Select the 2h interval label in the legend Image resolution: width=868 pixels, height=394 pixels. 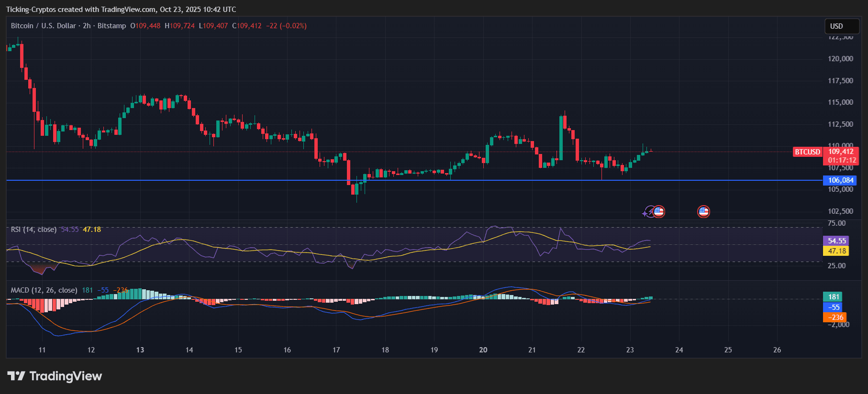coord(87,26)
